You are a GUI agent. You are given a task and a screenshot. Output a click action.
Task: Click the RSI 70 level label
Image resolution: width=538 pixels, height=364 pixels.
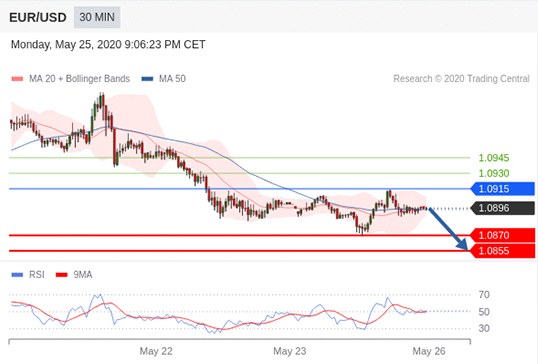pos(484,295)
